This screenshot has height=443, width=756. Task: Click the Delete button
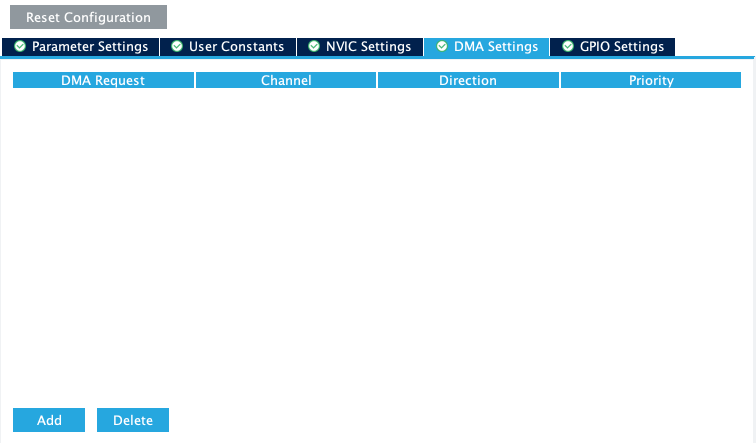tap(133, 420)
